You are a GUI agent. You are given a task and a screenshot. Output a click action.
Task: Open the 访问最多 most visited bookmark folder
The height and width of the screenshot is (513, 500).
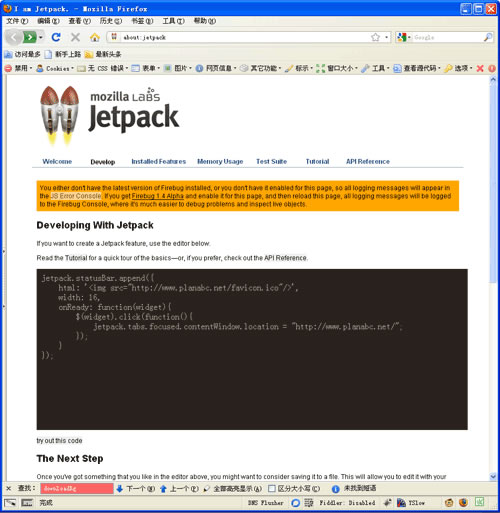click(x=22, y=54)
